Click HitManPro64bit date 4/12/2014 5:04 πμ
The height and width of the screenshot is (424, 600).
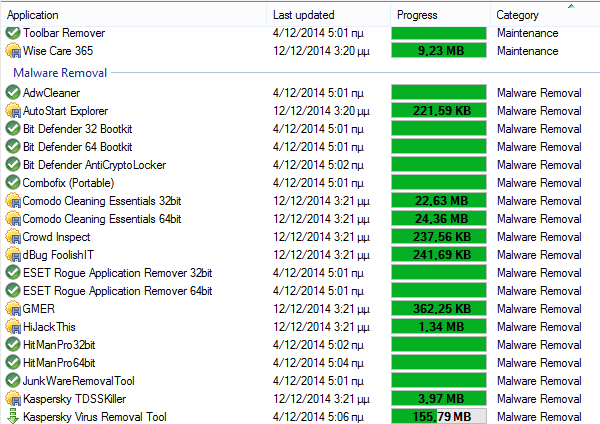click(x=318, y=362)
